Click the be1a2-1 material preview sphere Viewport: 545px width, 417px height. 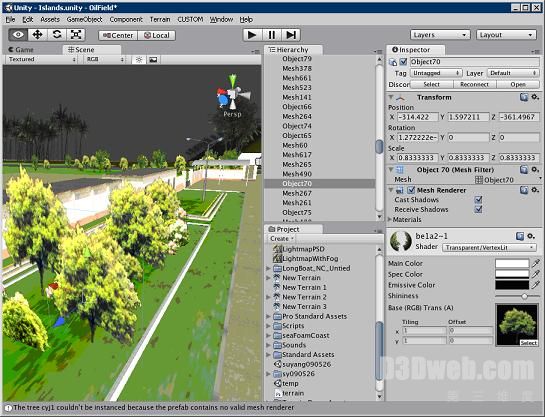[401, 241]
